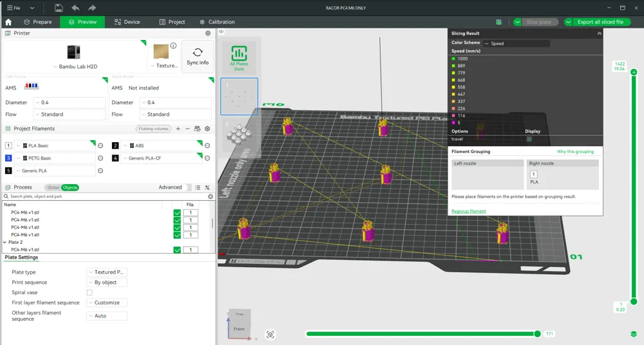Open AMS filament sync icon

pos(198,129)
